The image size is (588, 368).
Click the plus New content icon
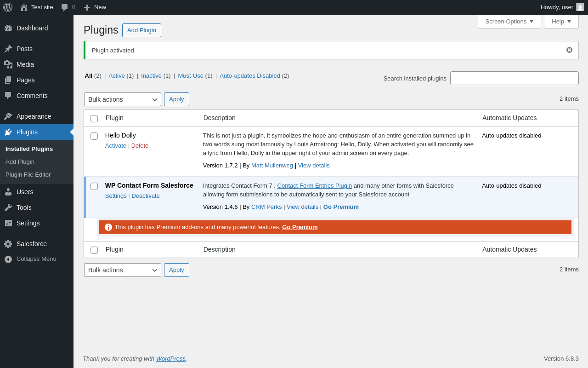(x=87, y=7)
